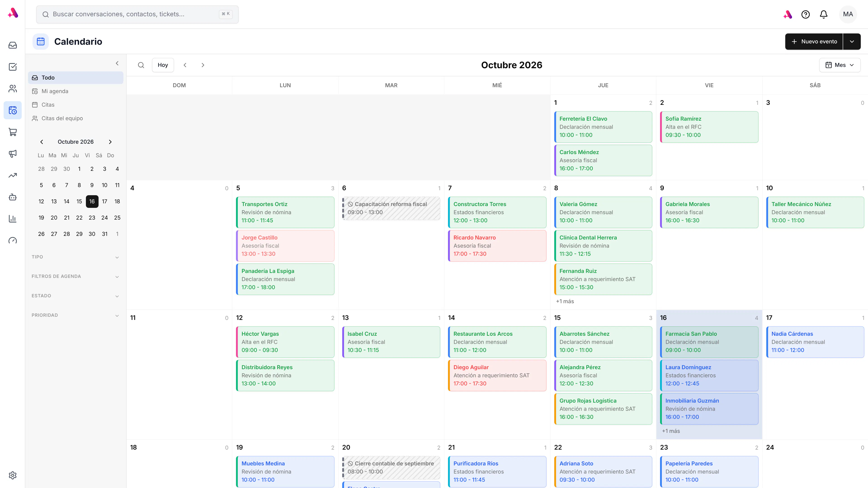Expand the FILTROS DE AGENDA section
The height and width of the screenshot is (488, 868).
click(75, 277)
